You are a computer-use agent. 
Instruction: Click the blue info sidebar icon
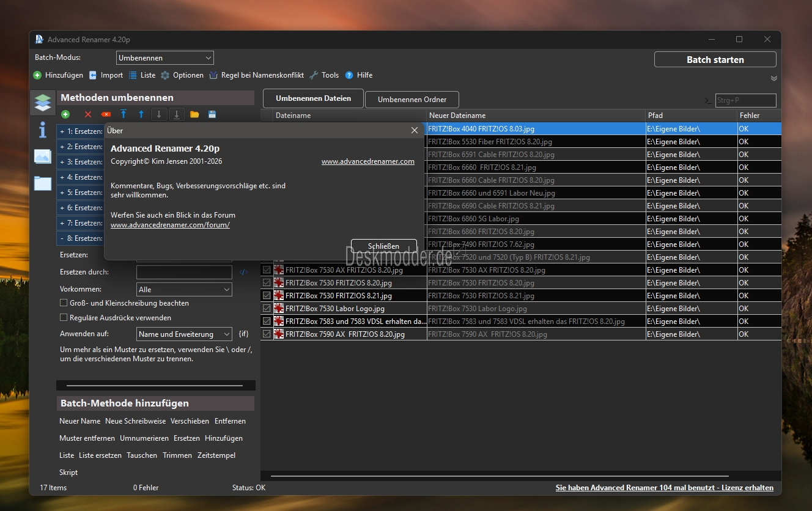tap(43, 130)
